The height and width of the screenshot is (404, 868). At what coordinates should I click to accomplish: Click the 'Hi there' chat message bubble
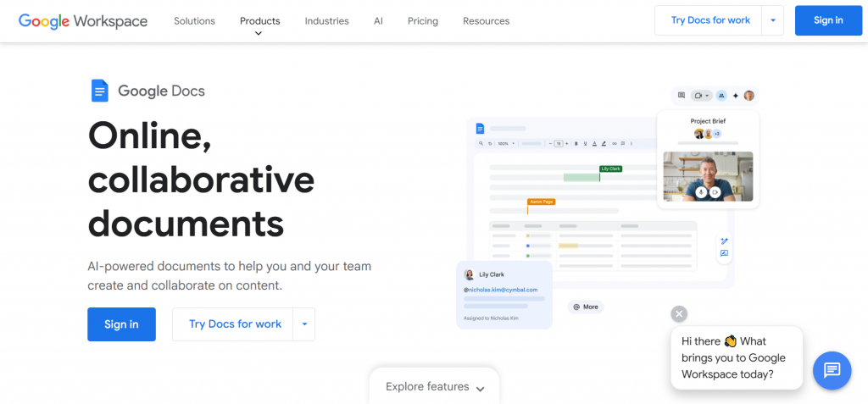tap(737, 357)
